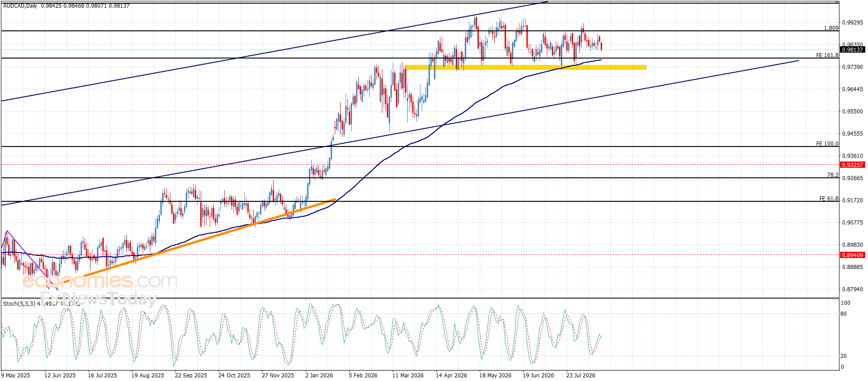Click the 2 Jan 2026 date marker
The width and height of the screenshot is (868, 381).
(x=319, y=375)
